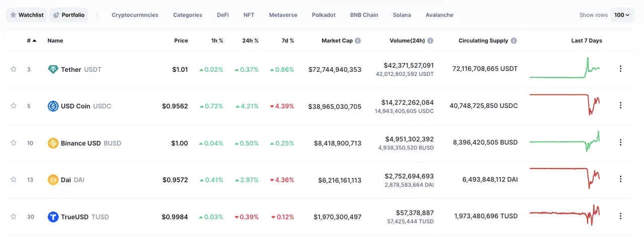Click the Tether coin logo

(x=53, y=69)
